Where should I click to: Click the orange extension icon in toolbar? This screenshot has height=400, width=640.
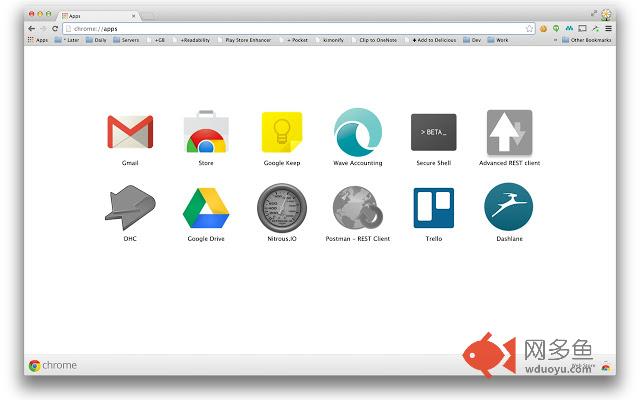pos(543,29)
